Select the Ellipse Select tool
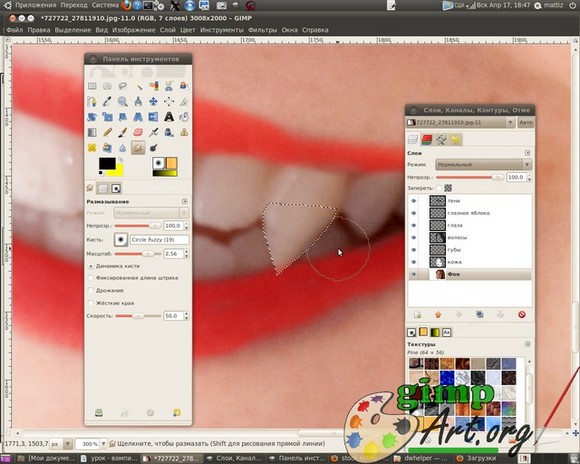The image size is (580, 464). [x=107, y=86]
